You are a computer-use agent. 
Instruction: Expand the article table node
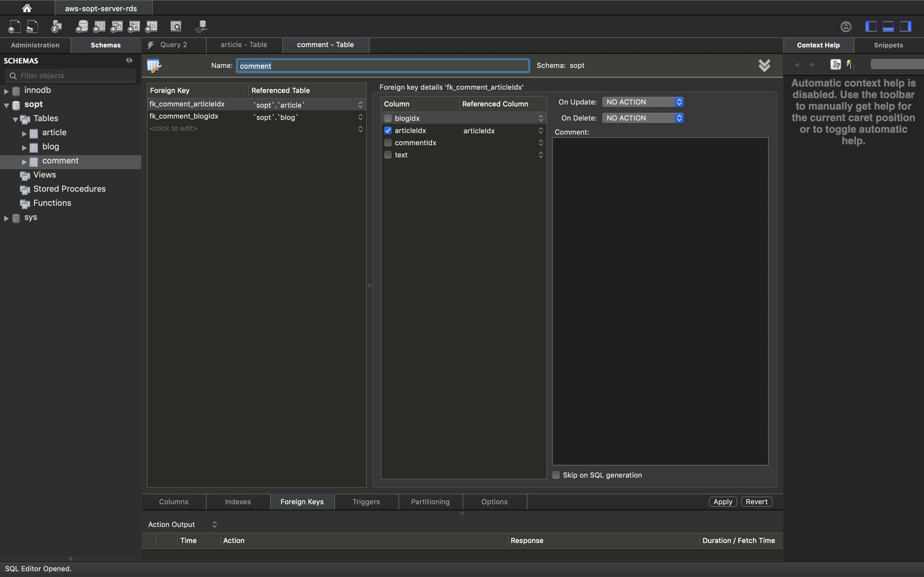pos(24,133)
